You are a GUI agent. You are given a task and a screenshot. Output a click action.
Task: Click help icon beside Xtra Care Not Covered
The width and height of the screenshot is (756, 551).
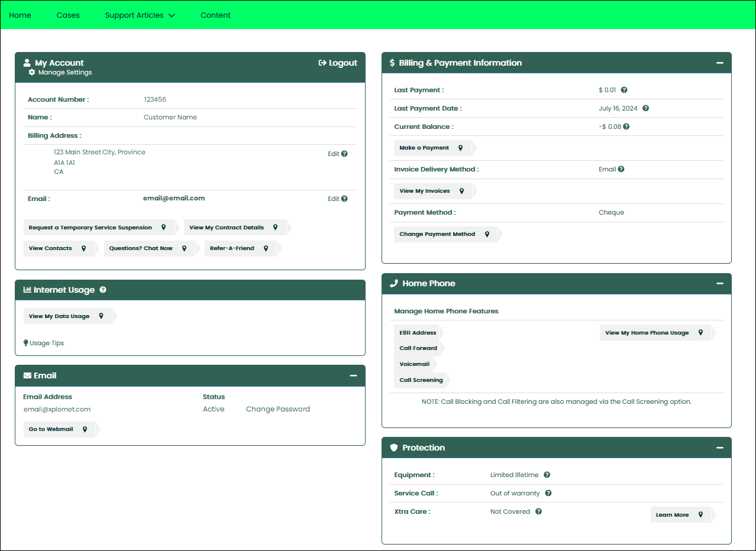point(538,511)
